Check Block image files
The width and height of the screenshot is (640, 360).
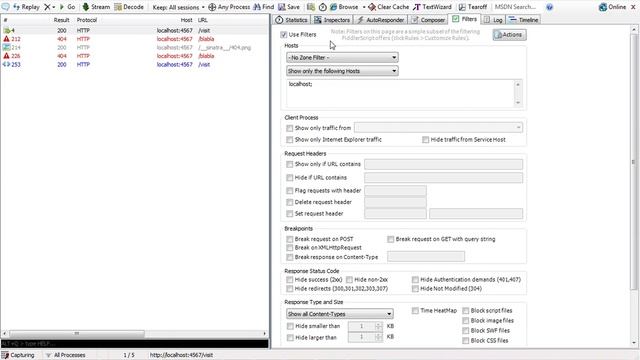(x=466, y=321)
